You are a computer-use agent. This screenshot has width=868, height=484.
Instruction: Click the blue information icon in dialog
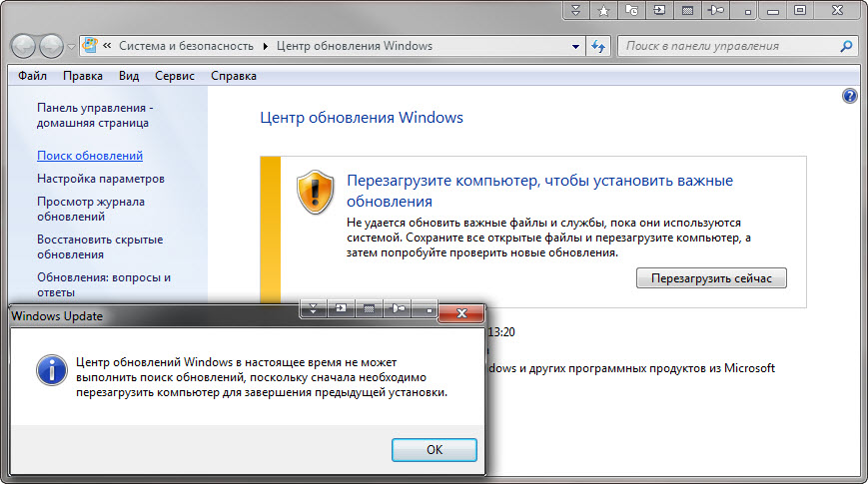(52, 370)
